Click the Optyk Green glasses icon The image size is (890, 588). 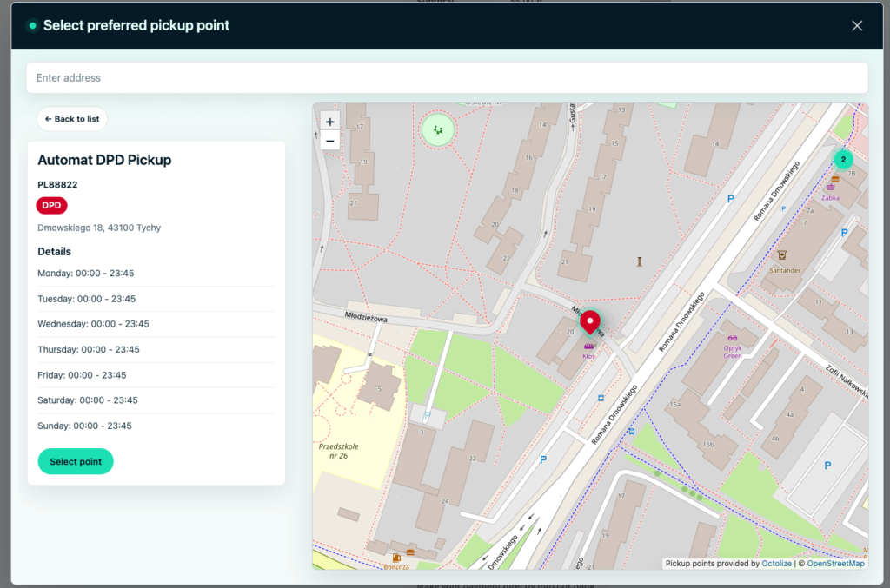click(x=732, y=339)
